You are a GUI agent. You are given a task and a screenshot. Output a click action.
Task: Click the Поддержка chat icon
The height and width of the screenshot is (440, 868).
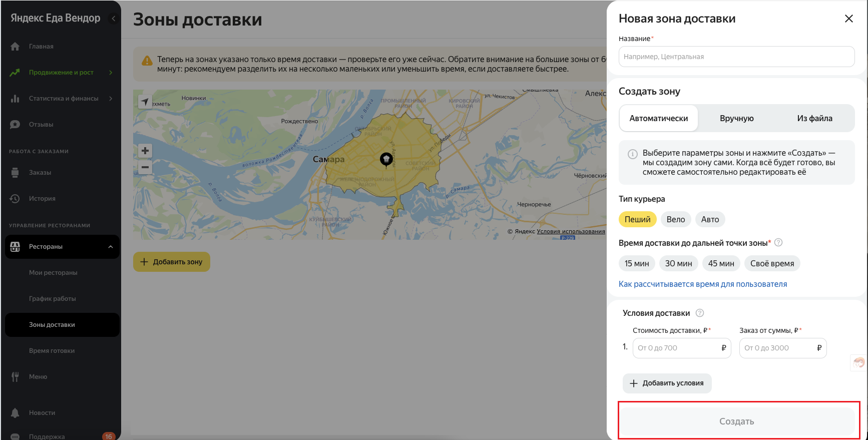(15, 436)
